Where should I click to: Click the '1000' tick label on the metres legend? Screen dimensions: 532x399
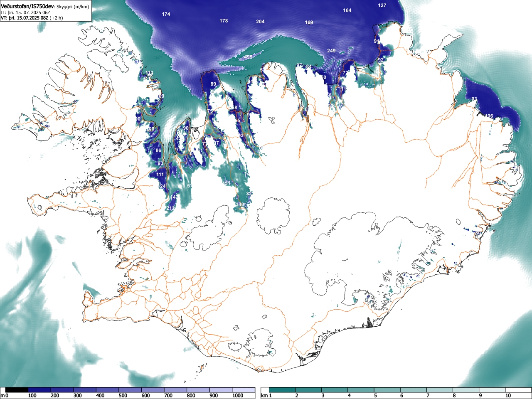pyautogui.click(x=238, y=396)
